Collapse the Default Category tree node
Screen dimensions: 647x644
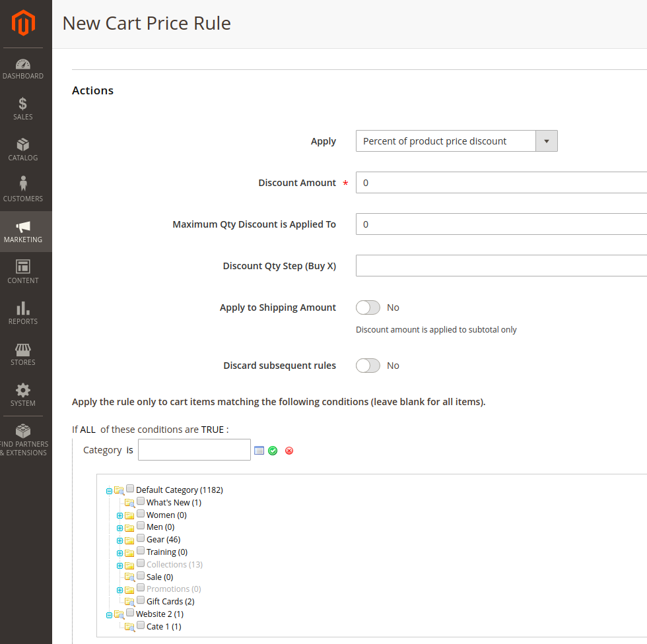109,490
